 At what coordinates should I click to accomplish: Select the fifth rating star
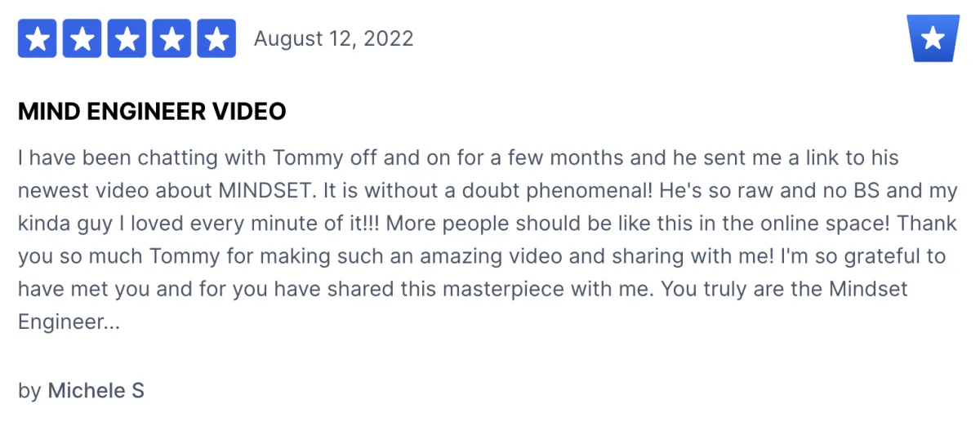(216, 38)
